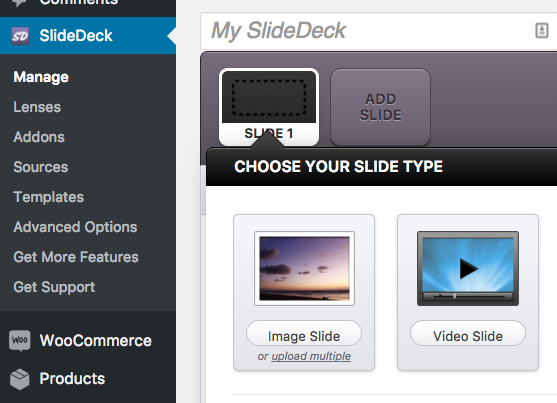Open the Addons menu item

(39, 137)
